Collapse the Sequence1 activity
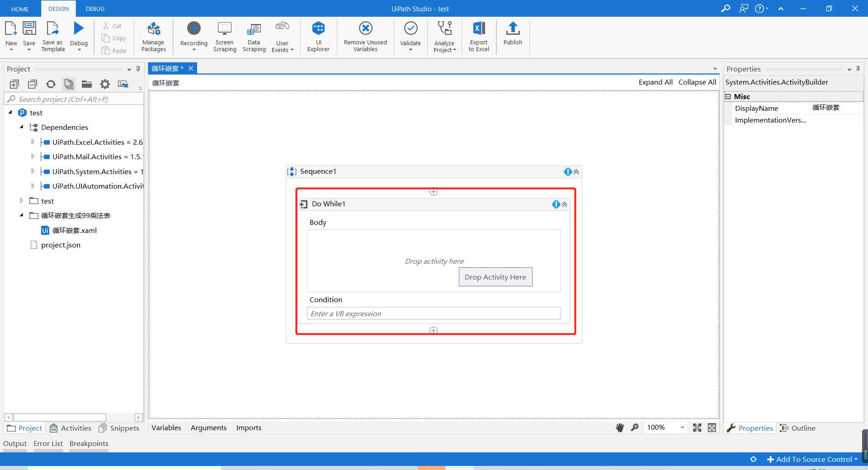868x470 pixels. (x=576, y=172)
